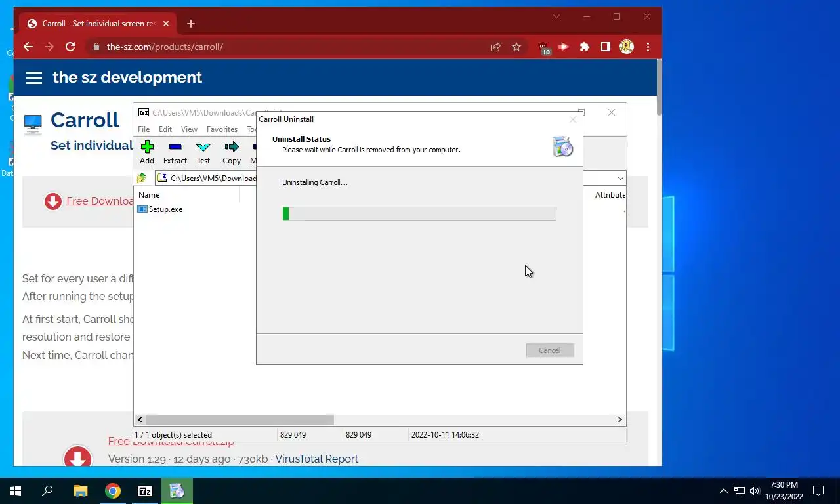Viewport: 840px width, 504px height.
Task: Show hidden system tray icons
Action: pyautogui.click(x=724, y=491)
